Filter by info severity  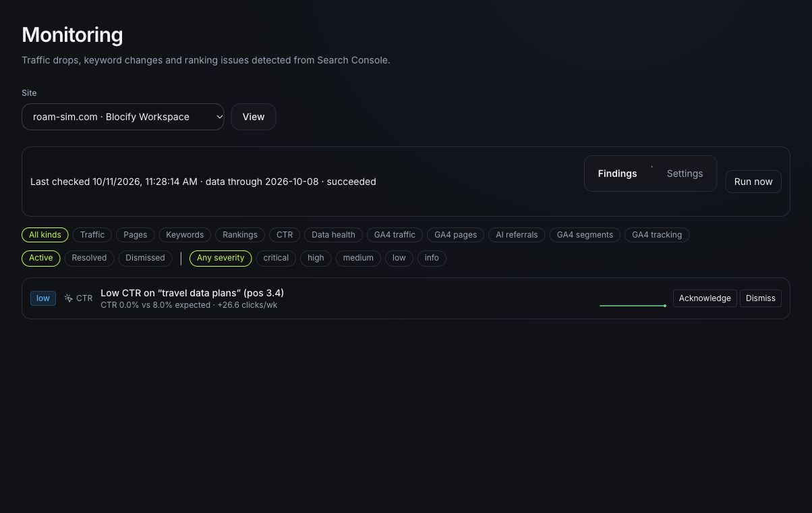pyautogui.click(x=432, y=258)
